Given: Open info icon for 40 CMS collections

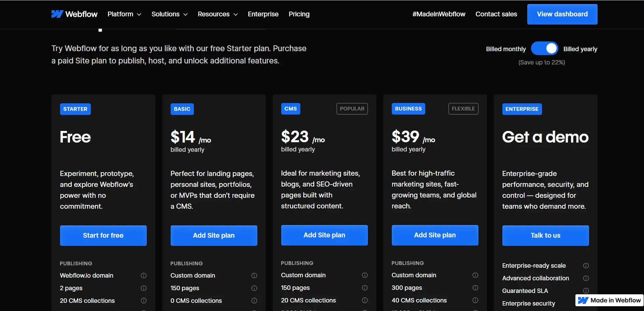Looking at the screenshot, I should pos(475,300).
